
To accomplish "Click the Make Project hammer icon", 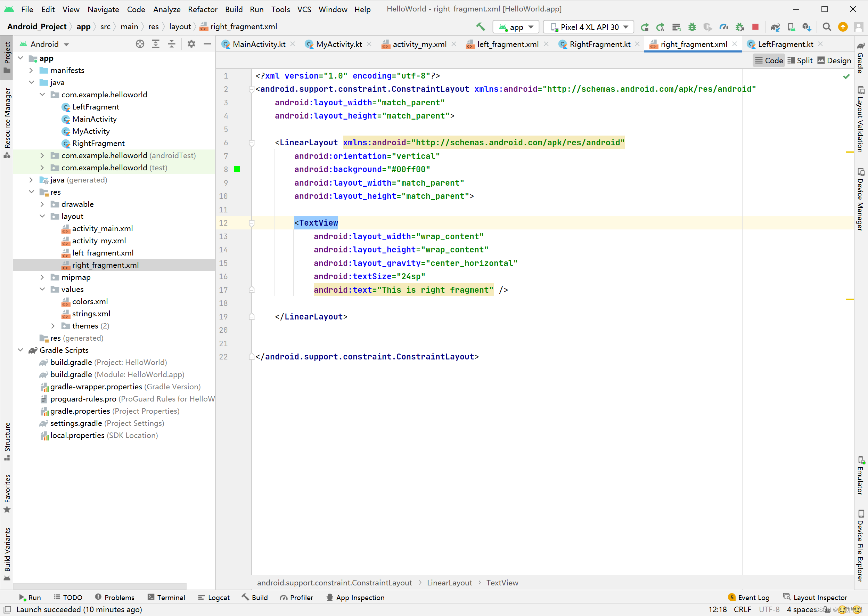I will [x=480, y=27].
